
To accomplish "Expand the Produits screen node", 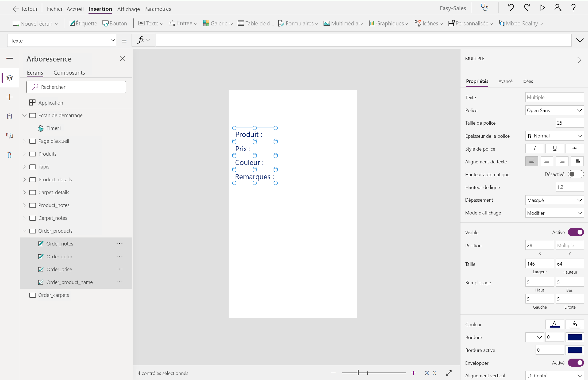I will coord(25,154).
